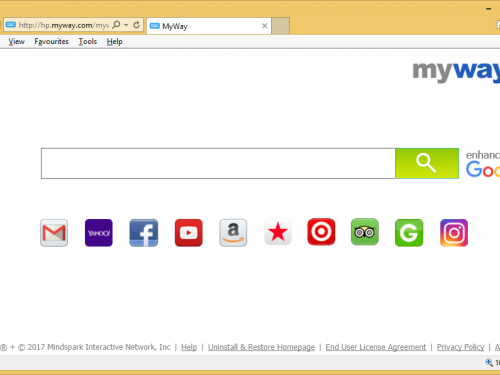Open the Privacy Policy link

(460, 347)
